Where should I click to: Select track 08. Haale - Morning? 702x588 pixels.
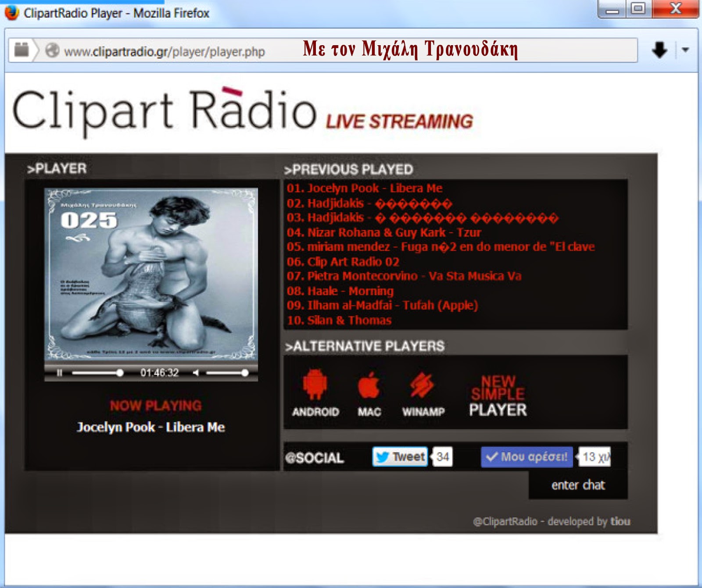coord(340,291)
